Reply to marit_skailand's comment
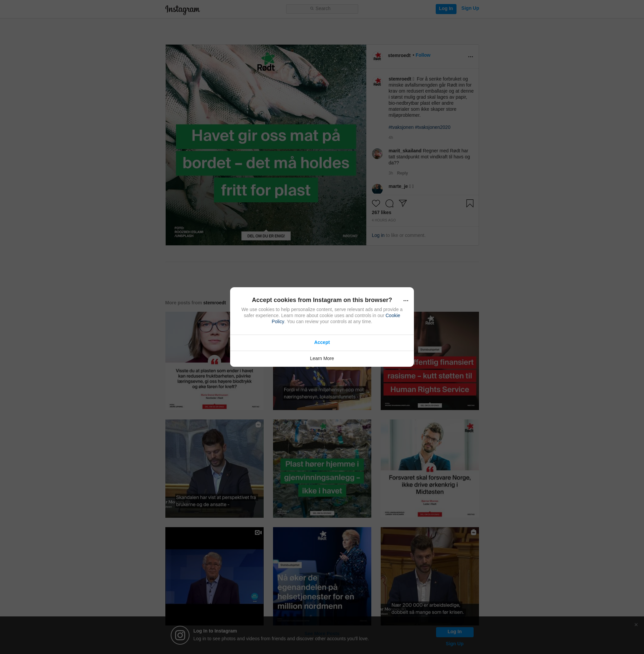This screenshot has width=644, height=654. (x=402, y=173)
